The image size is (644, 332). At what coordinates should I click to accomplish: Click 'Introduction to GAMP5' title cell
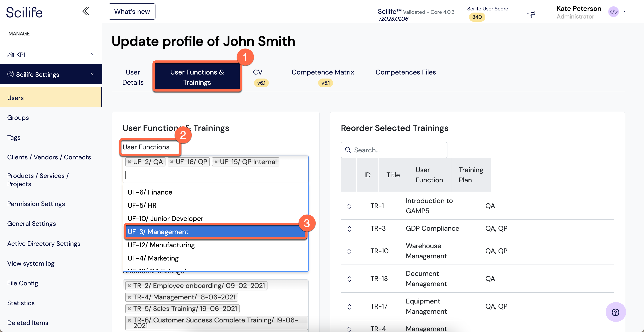(429, 206)
